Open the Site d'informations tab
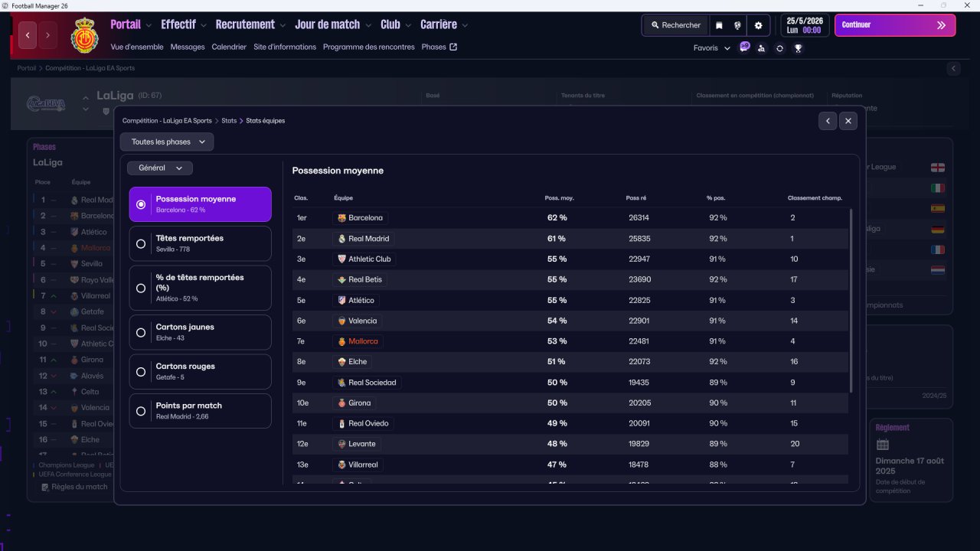980x551 pixels. click(285, 47)
